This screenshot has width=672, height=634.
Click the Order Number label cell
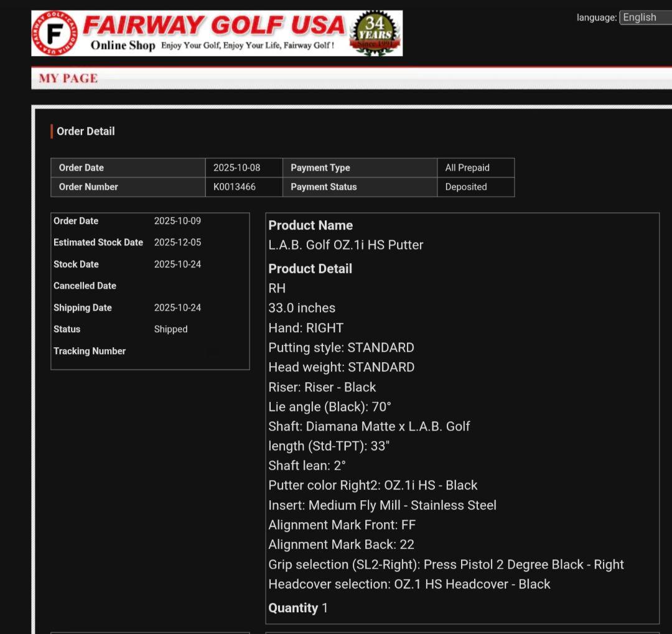pos(128,187)
